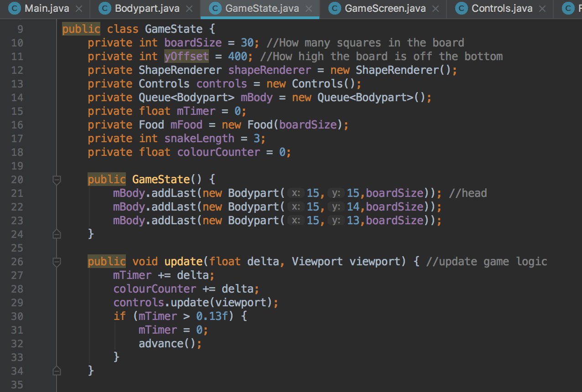Image resolution: width=582 pixels, height=392 pixels.
Task: Close the Main.java tab
Action: [79, 9]
